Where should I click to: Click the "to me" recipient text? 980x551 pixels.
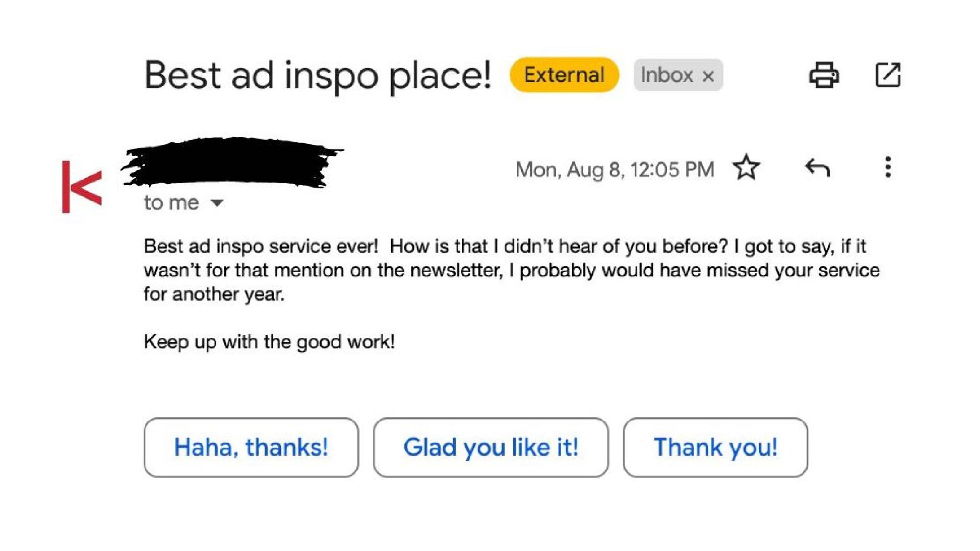click(x=171, y=203)
